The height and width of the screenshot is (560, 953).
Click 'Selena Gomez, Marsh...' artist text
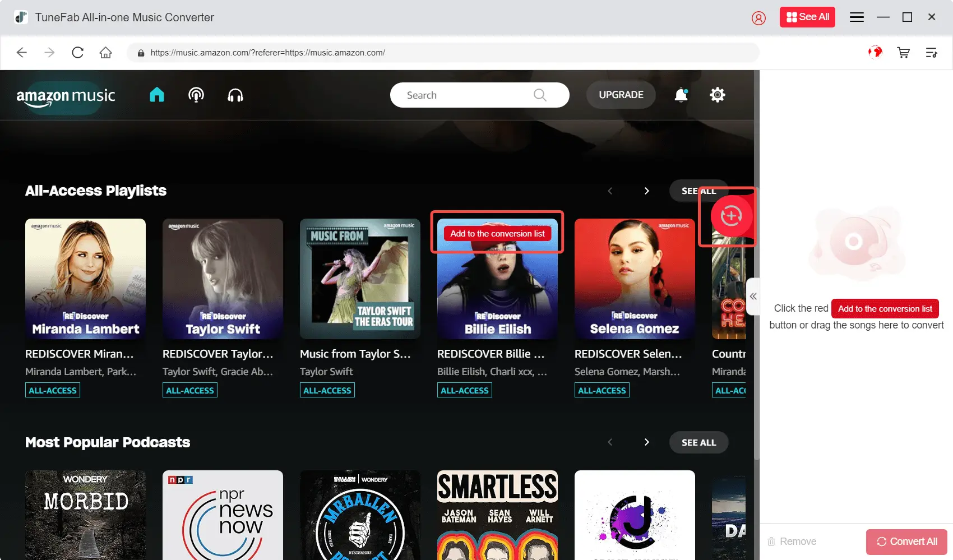click(627, 372)
